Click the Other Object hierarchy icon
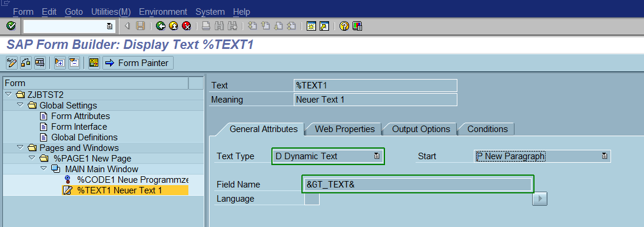The width and height of the screenshot is (644, 227). coord(26,63)
